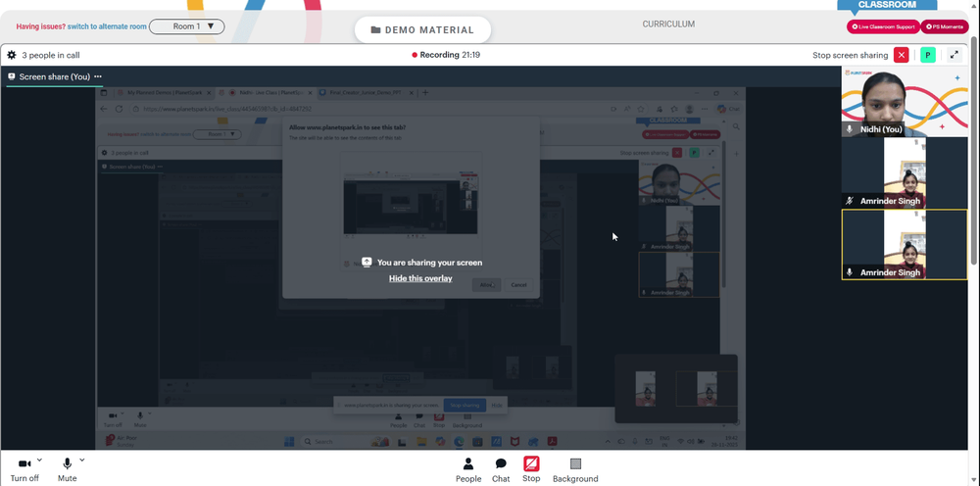This screenshot has height=486, width=980.
Task: Click the Recording 21:19 indicator
Action: (x=446, y=55)
